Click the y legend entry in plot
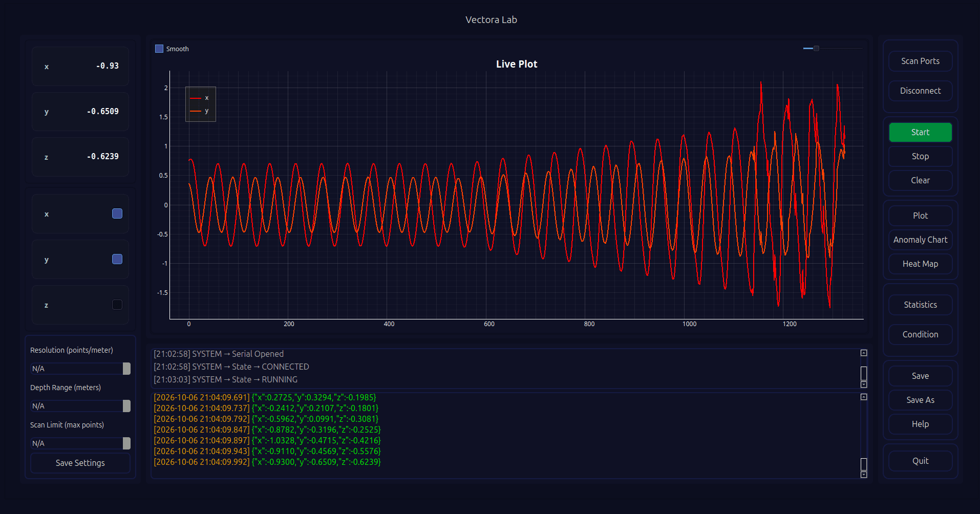The height and width of the screenshot is (514, 980). pos(200,111)
